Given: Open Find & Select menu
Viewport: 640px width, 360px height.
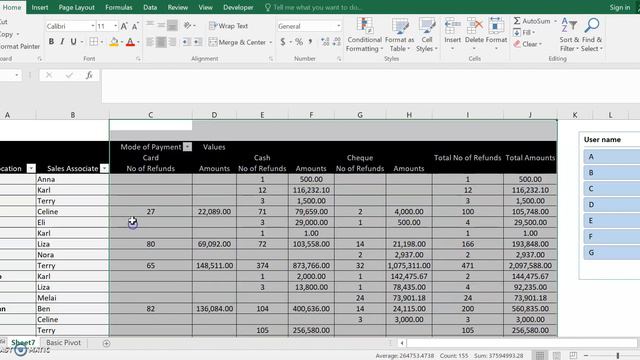Looking at the screenshot, I should point(592,35).
